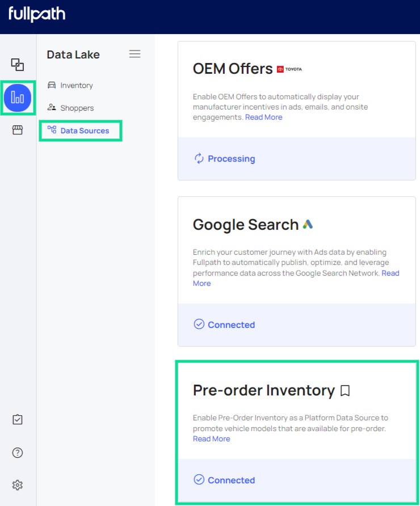Click the Google Ads logo icon
The width and height of the screenshot is (420, 506).
(308, 225)
